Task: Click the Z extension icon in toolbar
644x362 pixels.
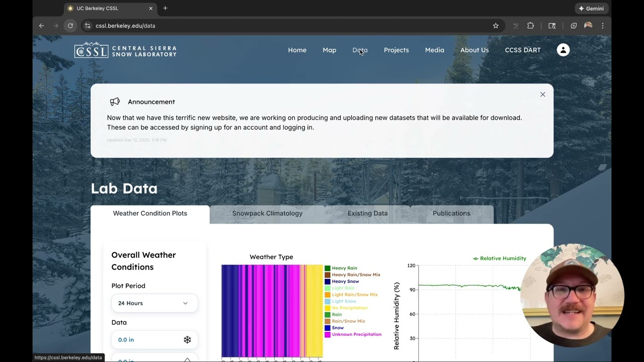Action: (x=516, y=26)
